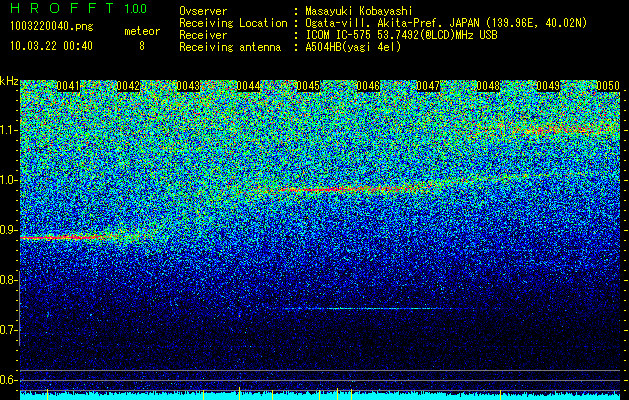
Task: Click the kHz axis unit label
Action: click(9, 81)
